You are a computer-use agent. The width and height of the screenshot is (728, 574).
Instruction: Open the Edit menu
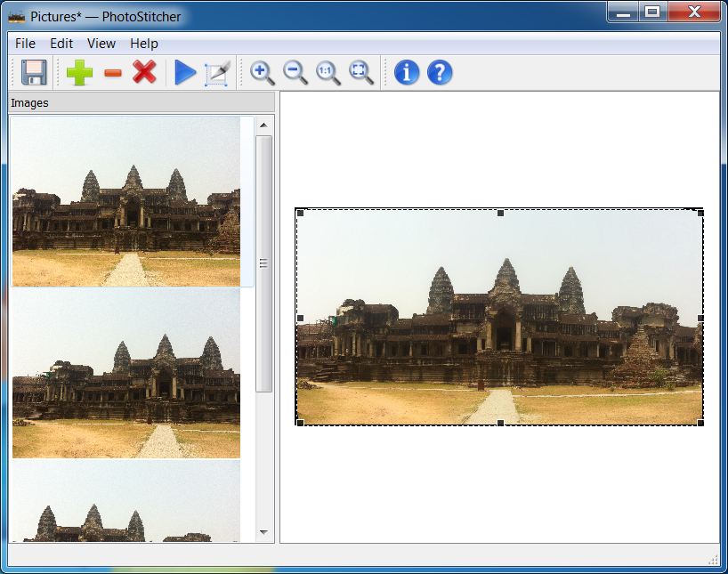(61, 43)
